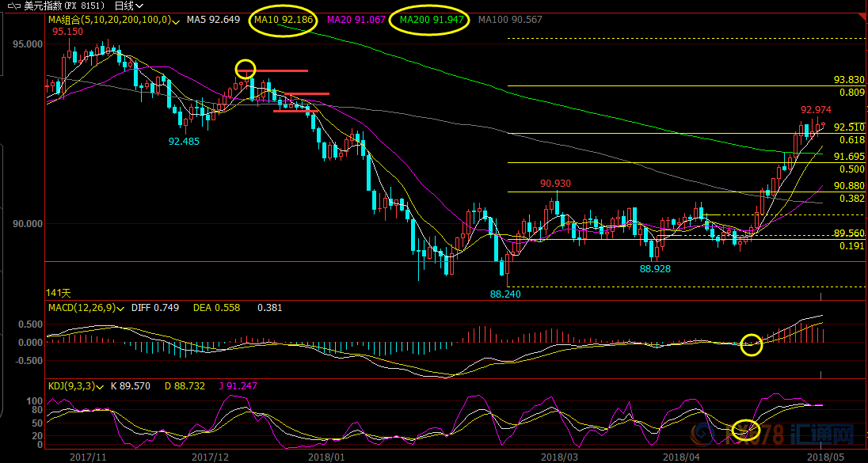Click the MA10 92.186 readout
The width and height of the screenshot is (868, 463).
[x=284, y=20]
